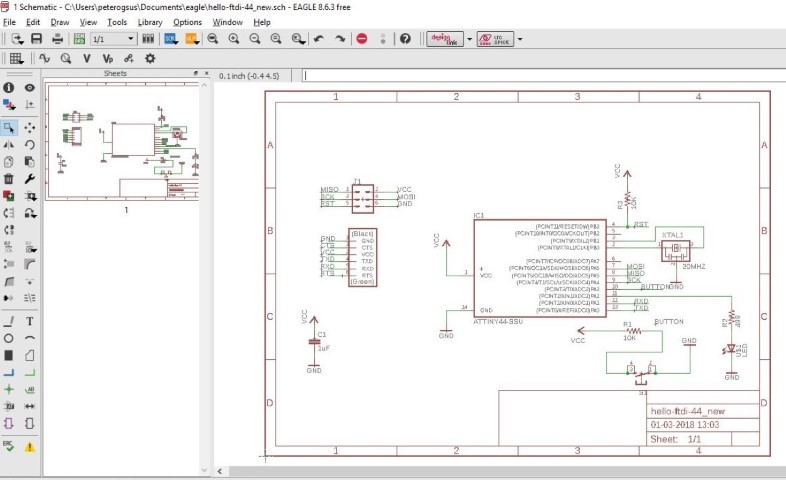This screenshot has height=480, width=786.
Task: Print the schematic
Action: click(58, 39)
